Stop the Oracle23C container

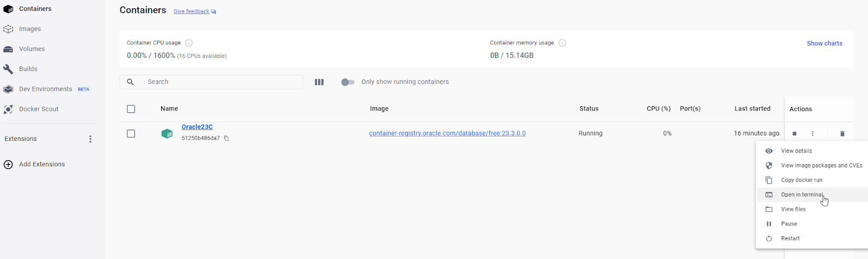coord(794,134)
